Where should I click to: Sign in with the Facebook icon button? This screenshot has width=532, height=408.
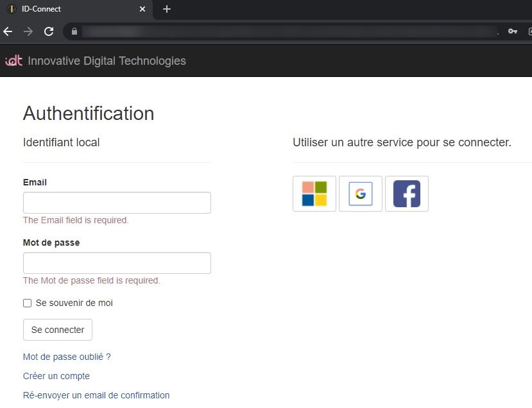point(407,194)
